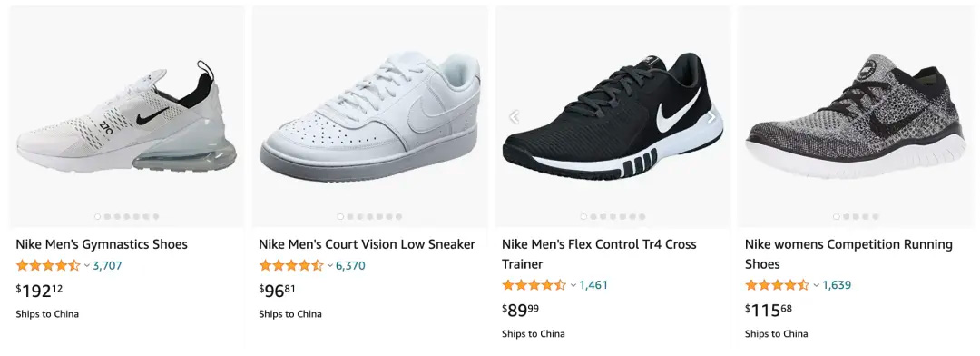Click the white Court Vision sneaker image

coord(370,116)
